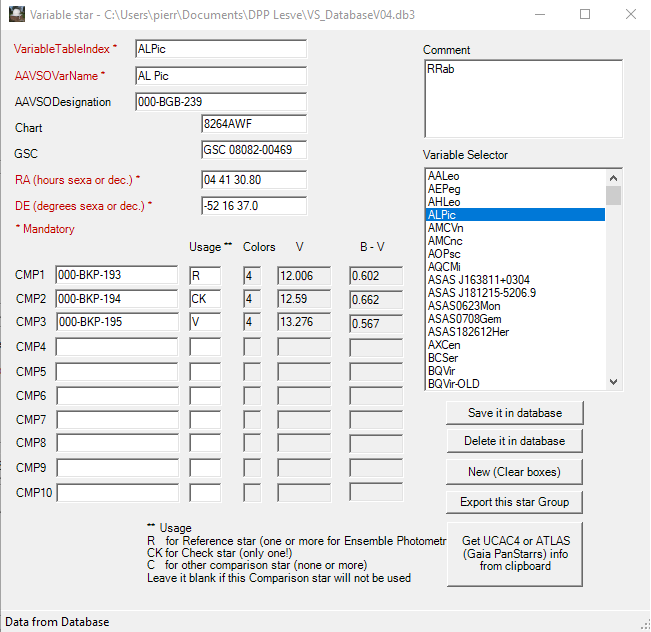Click CMP1 Colors box

click(252, 276)
